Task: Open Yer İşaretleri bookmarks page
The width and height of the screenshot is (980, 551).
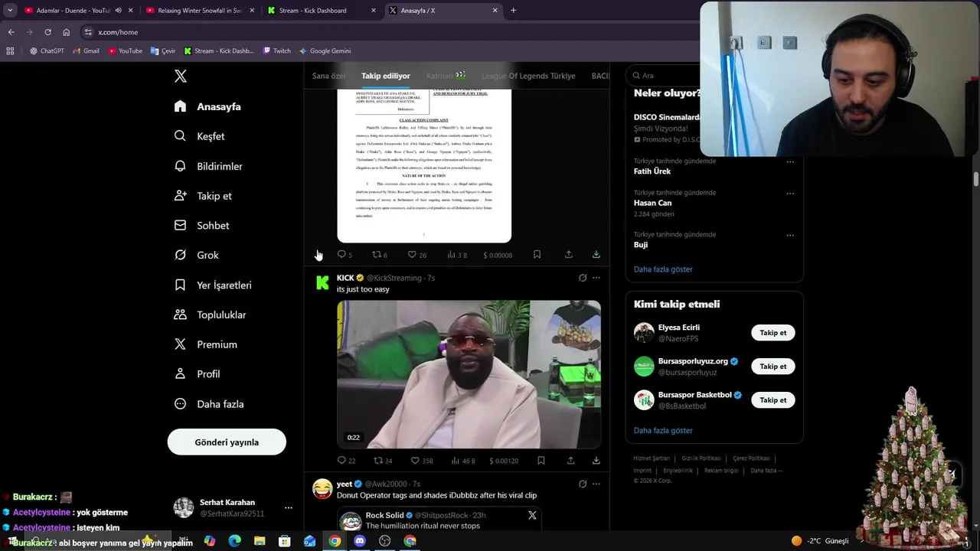Action: click(213, 285)
